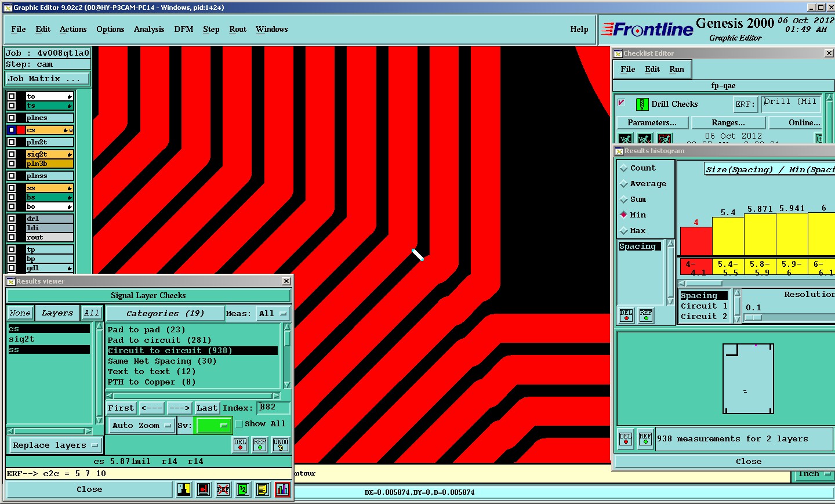Select the Sum radio option

coord(624,200)
